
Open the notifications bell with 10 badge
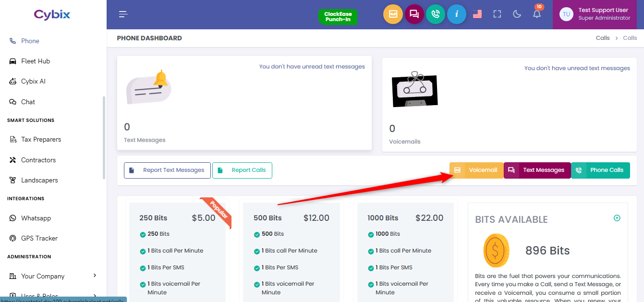(x=537, y=13)
